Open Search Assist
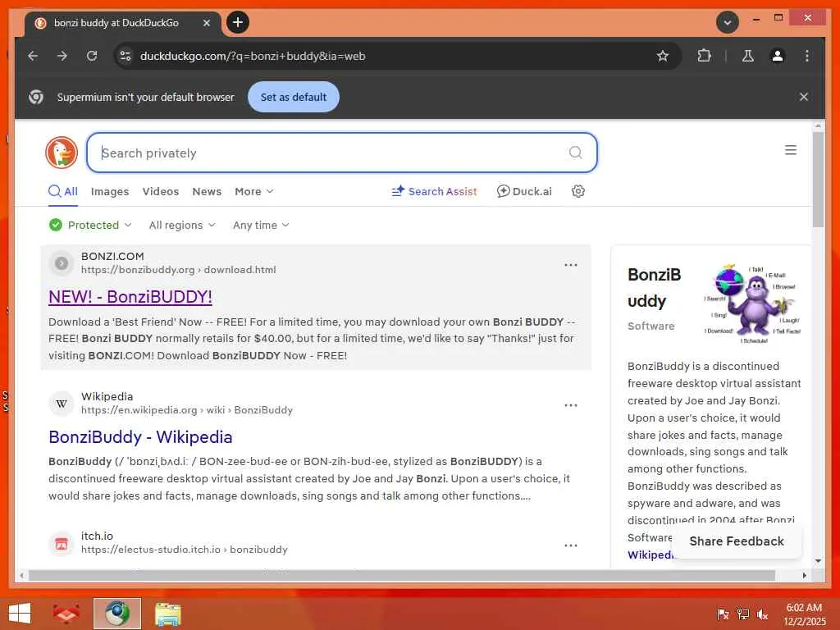Viewport: 840px width, 630px height. [x=434, y=192]
